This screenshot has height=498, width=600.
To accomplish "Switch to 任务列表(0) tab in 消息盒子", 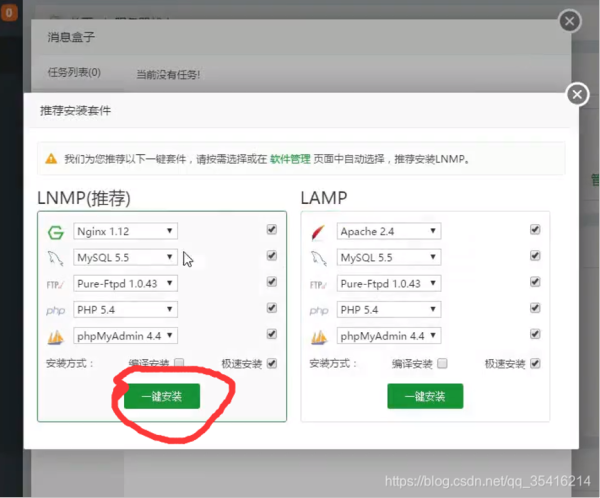I will tap(74, 72).
